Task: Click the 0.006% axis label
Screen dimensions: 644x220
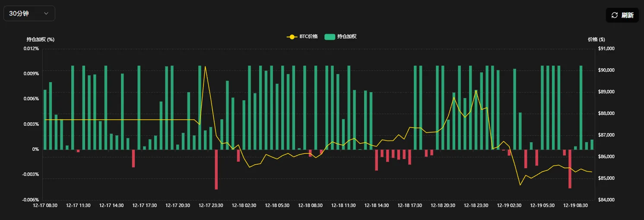Action: pyautogui.click(x=31, y=99)
